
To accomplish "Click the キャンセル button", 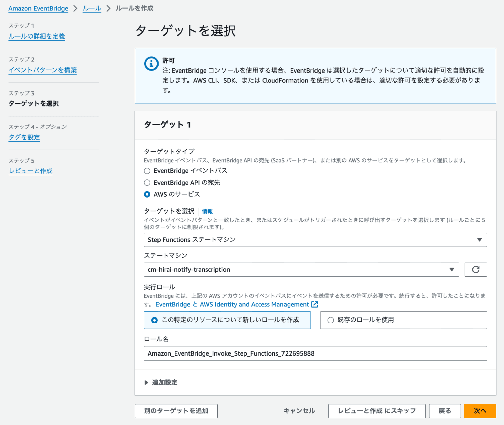I will (x=299, y=411).
